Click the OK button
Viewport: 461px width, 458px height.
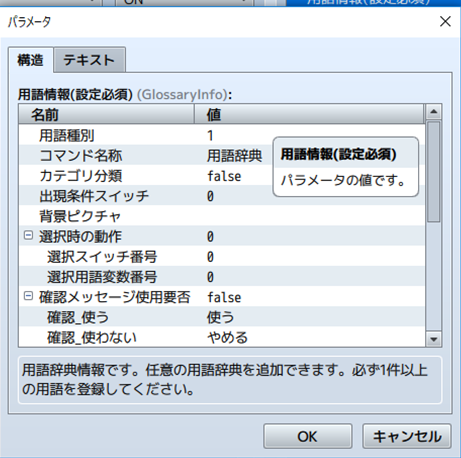pos(307,436)
